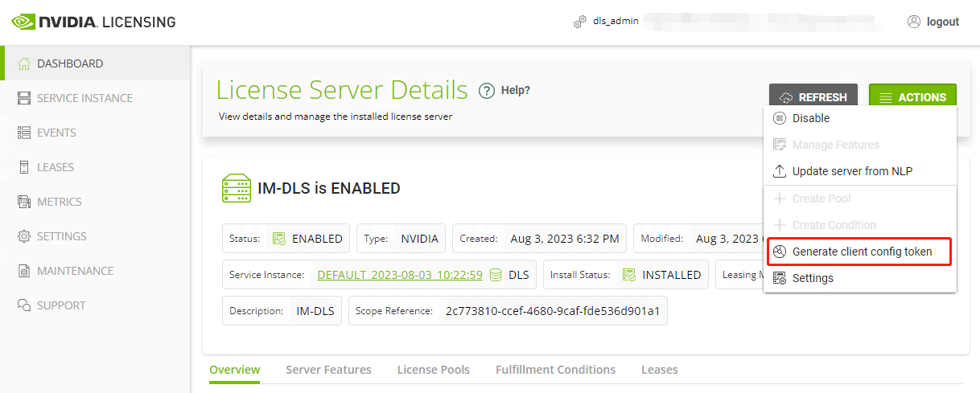The height and width of the screenshot is (393, 980).
Task: Click the Maintenance document icon
Action: [24, 271]
